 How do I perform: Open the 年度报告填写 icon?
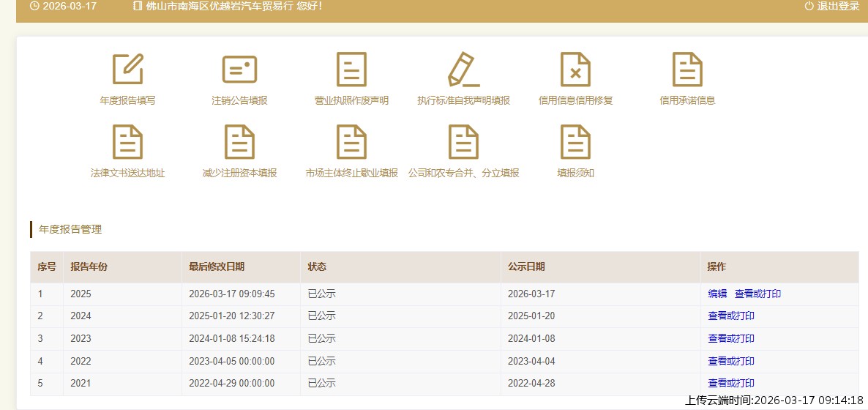coord(127,70)
